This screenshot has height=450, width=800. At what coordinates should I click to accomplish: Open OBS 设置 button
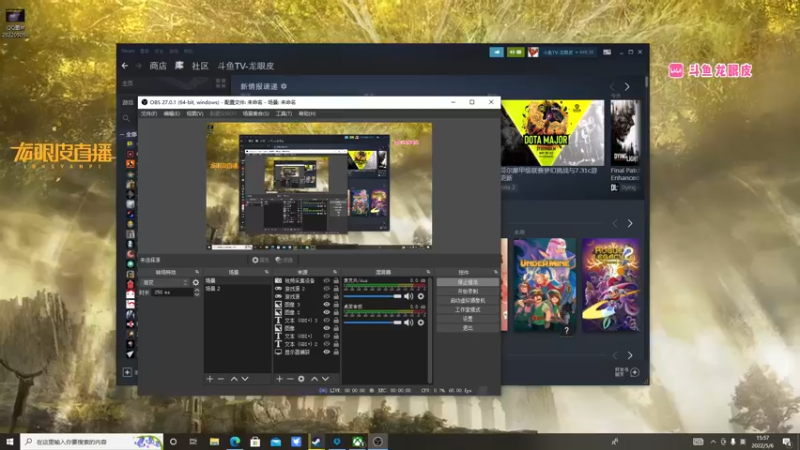[x=467, y=319]
